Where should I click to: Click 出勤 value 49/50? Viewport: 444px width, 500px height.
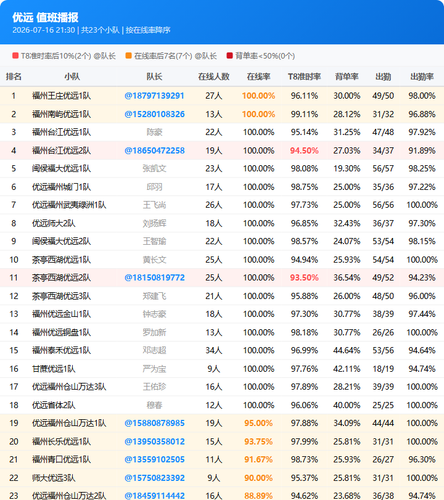[383, 96]
